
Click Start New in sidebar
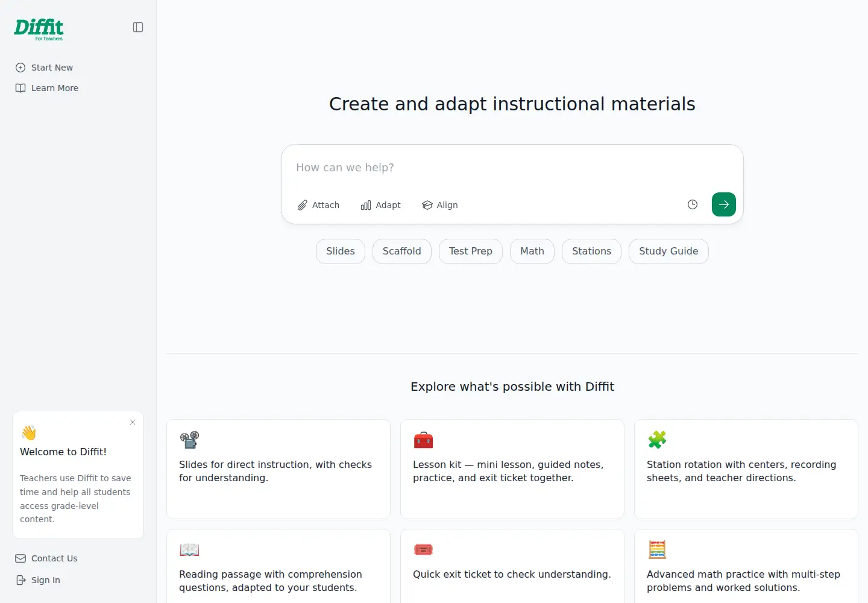44,68
